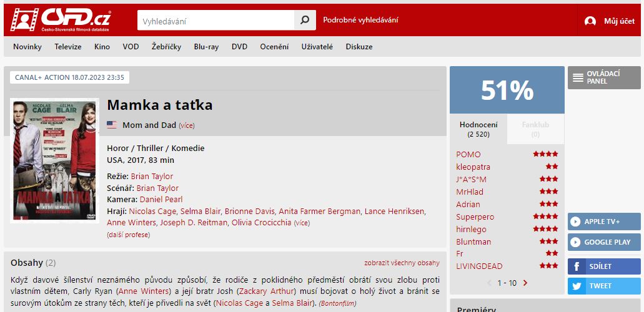Open the Ovládací panel button
The height and width of the screenshot is (312, 644).
[604, 77]
